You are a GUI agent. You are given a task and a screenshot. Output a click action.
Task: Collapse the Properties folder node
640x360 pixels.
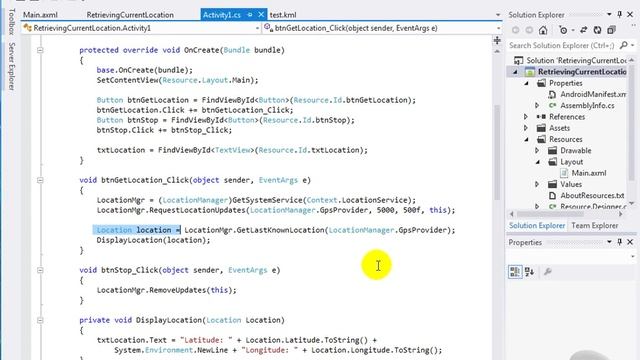pos(527,83)
